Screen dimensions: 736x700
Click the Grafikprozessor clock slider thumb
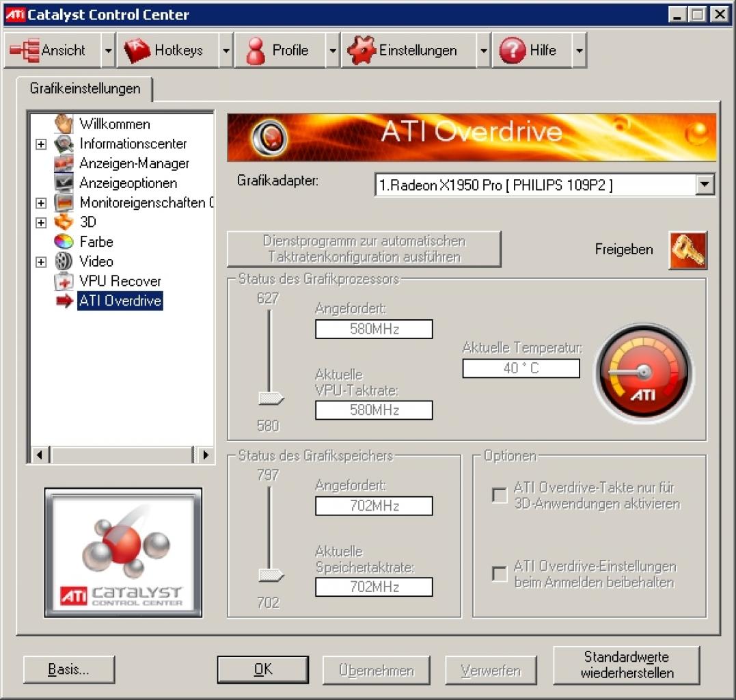[271, 398]
